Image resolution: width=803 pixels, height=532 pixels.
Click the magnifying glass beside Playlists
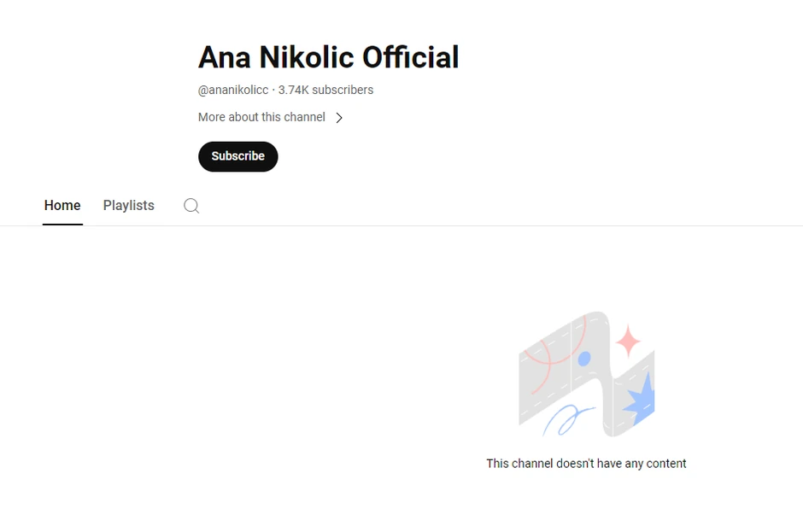[x=191, y=206]
